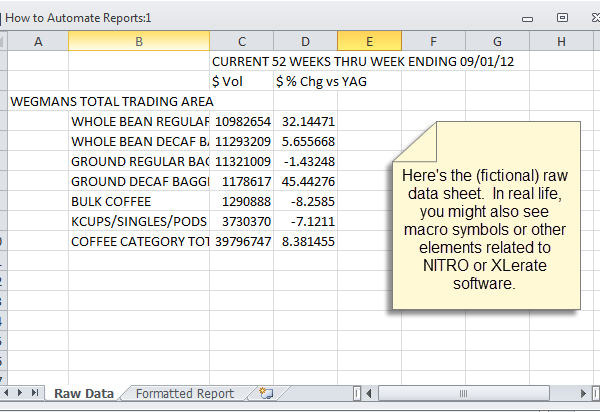
Task: Click the 'GROUND DECAF BAGG' row label
Action: coord(139,181)
